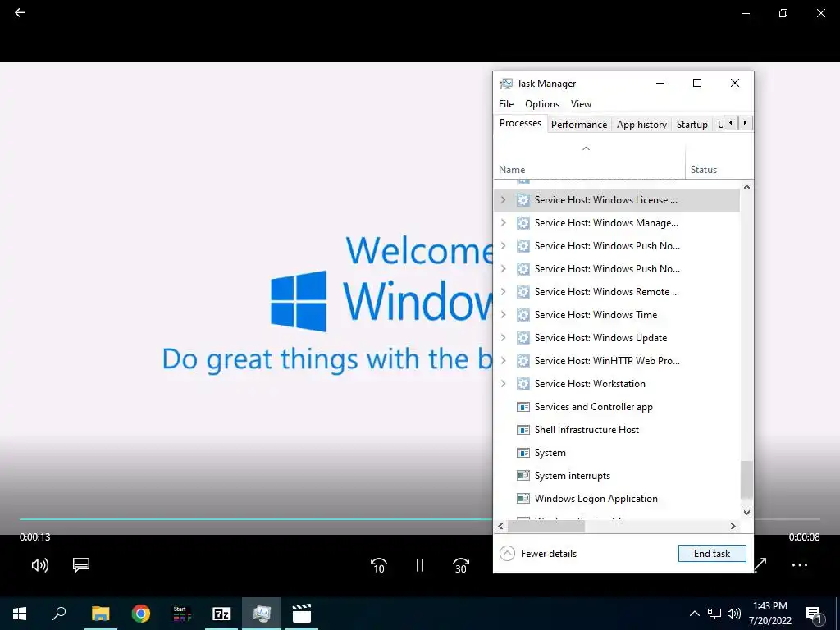Click icon of Services and Controller app

(x=523, y=407)
